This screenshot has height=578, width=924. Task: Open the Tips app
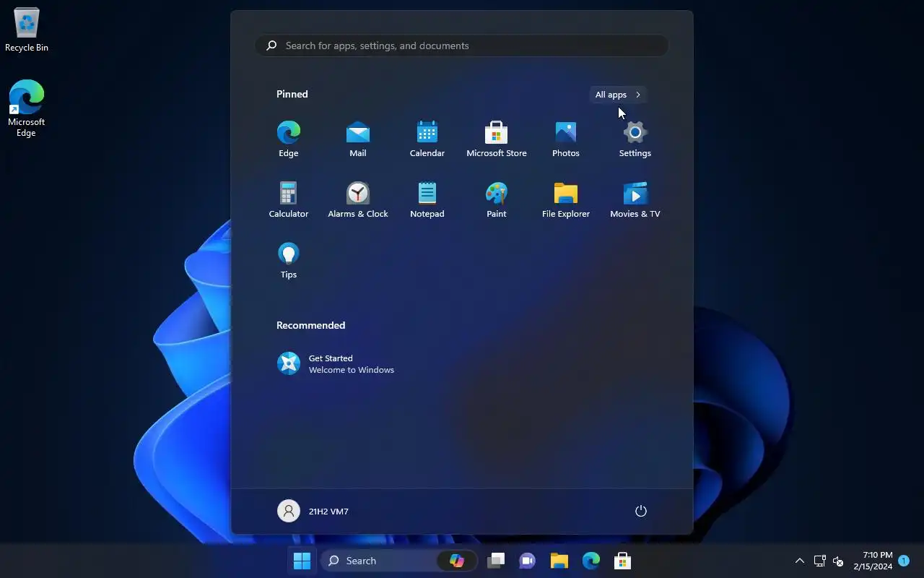[x=288, y=261]
